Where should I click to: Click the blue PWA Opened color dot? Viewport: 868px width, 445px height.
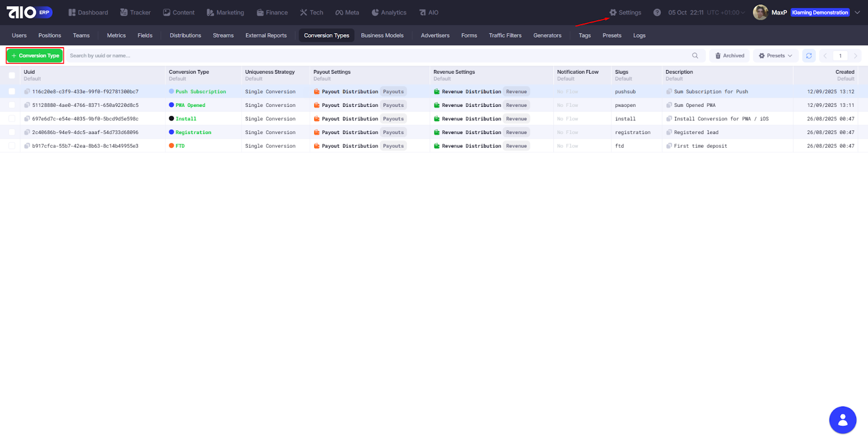pyautogui.click(x=171, y=105)
